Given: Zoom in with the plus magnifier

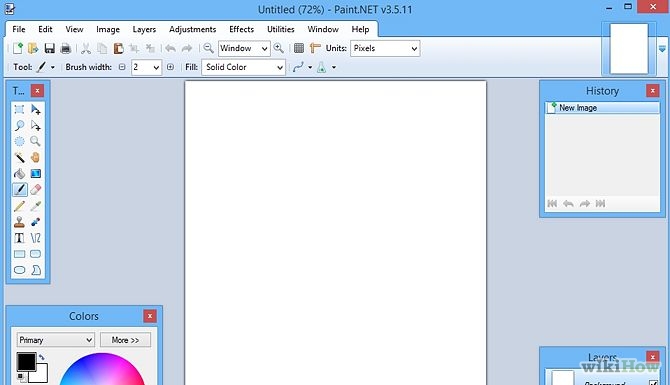Looking at the screenshot, I should tap(279, 48).
